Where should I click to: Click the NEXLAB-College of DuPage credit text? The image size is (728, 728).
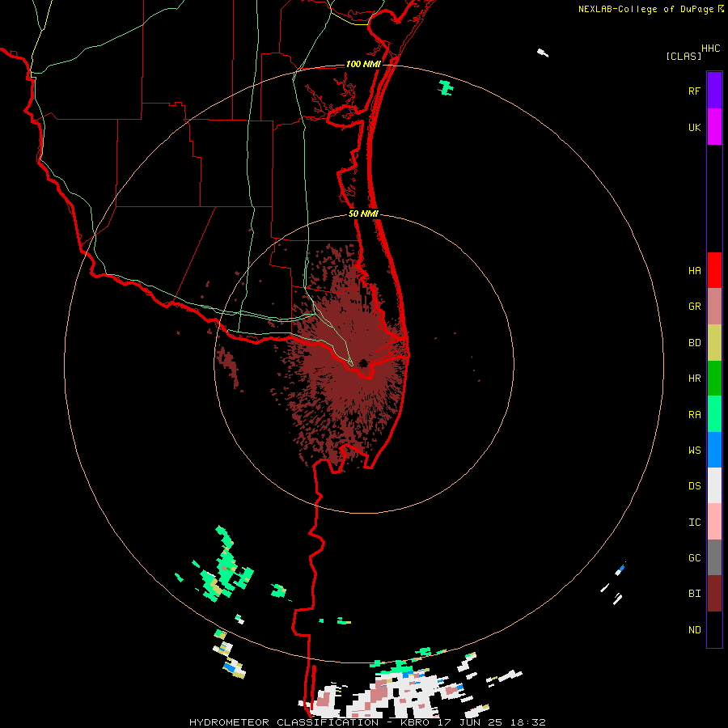[645, 9]
